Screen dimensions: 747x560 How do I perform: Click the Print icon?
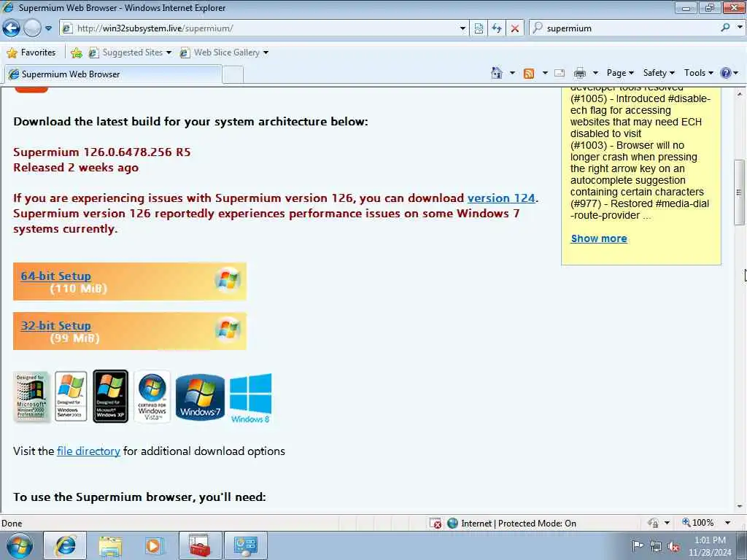[580, 73]
